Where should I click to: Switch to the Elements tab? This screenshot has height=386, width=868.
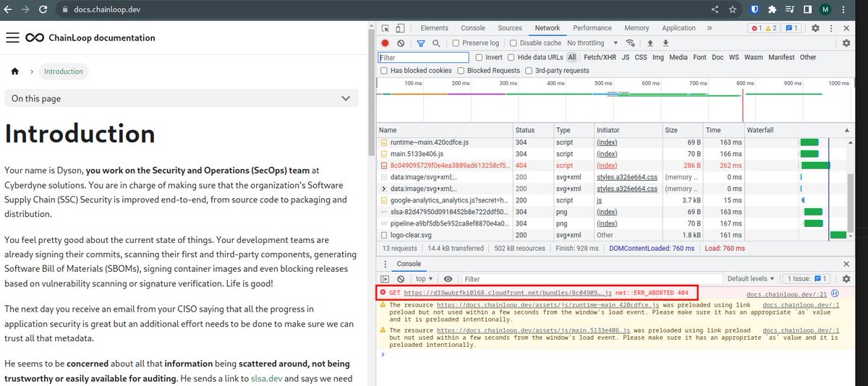tap(434, 28)
